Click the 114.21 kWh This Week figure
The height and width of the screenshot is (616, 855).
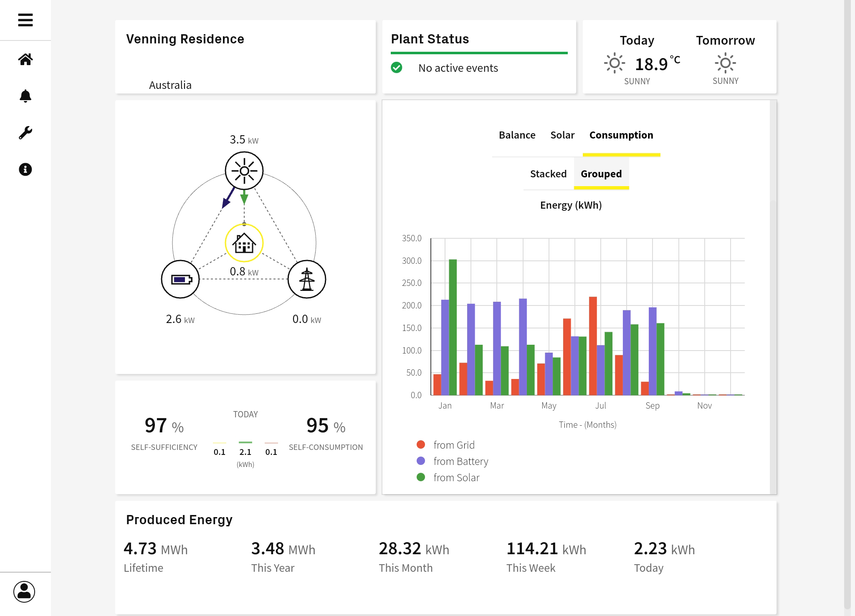546,549
